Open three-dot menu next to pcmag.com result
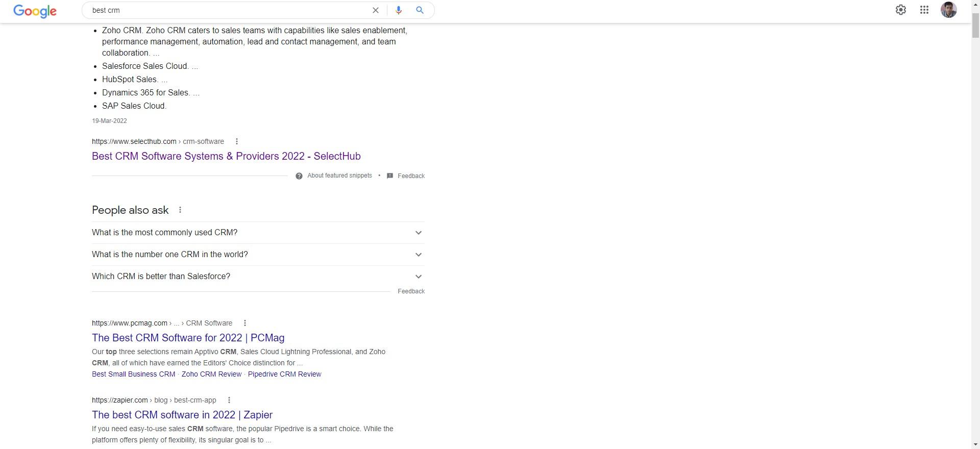 (x=244, y=323)
